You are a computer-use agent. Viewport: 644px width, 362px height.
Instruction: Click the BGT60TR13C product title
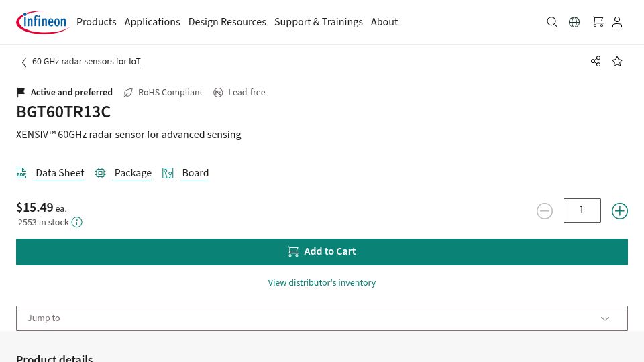[63, 112]
